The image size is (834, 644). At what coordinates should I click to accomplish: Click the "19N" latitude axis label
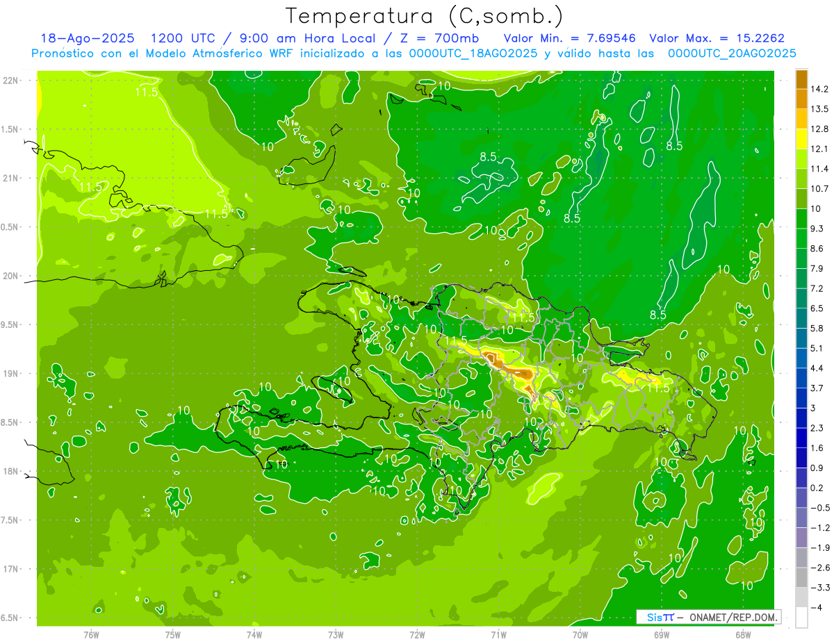tap(10, 374)
